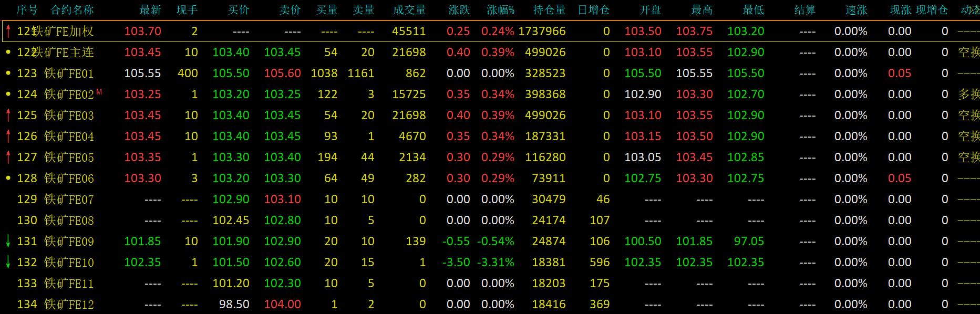Click green down arrow beside row 132

point(8,262)
